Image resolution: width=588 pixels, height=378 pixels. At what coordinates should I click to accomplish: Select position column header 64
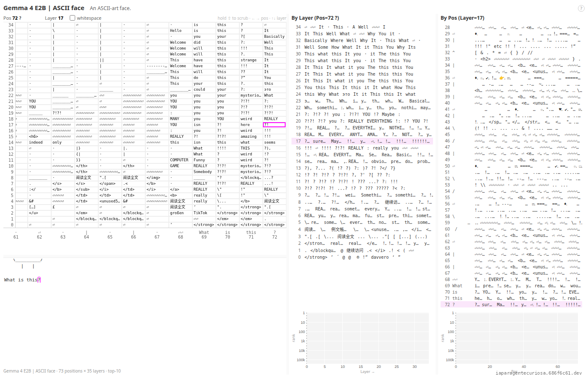[x=87, y=235]
